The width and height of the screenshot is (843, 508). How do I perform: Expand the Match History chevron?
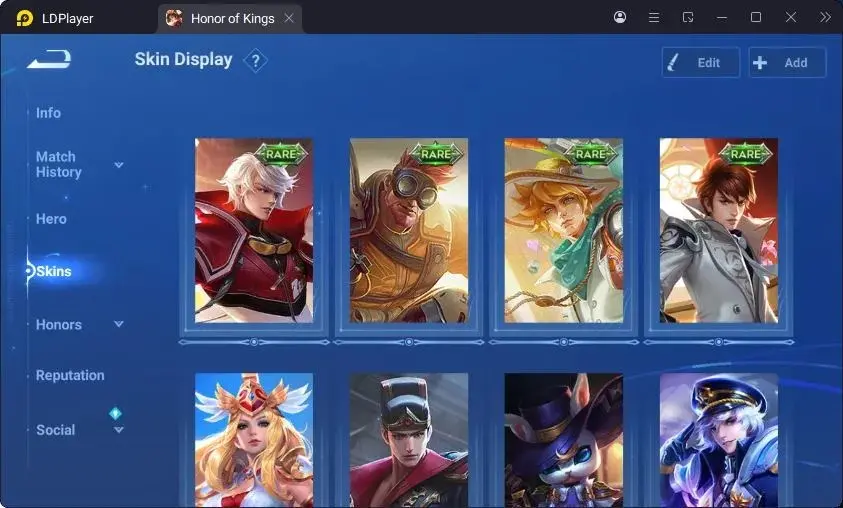coord(119,165)
